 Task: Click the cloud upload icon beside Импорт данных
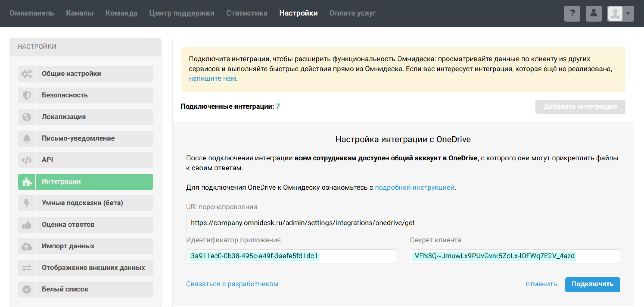click(27, 246)
